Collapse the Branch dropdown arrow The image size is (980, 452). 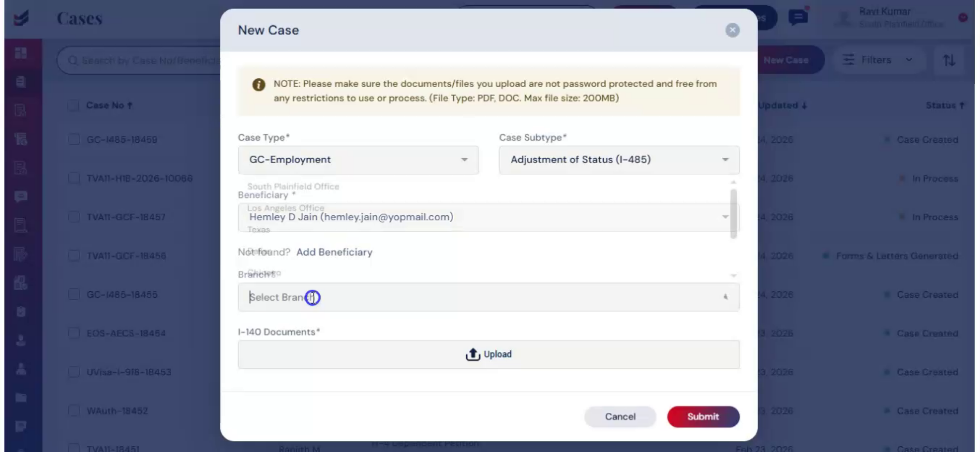(725, 297)
